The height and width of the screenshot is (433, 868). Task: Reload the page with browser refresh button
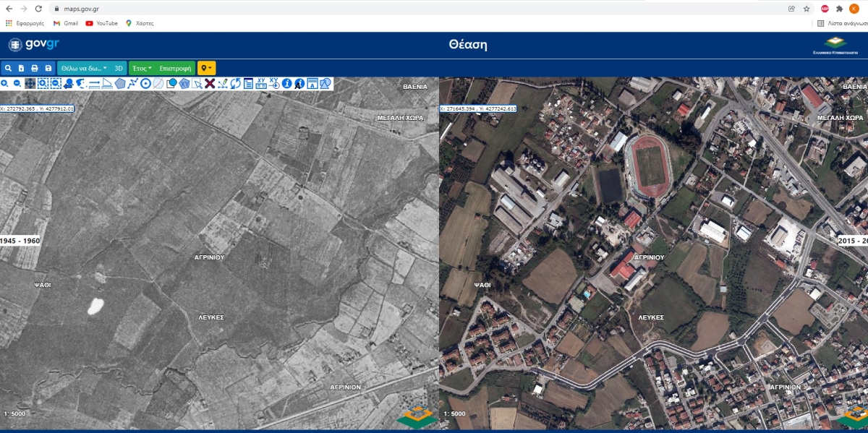point(38,9)
